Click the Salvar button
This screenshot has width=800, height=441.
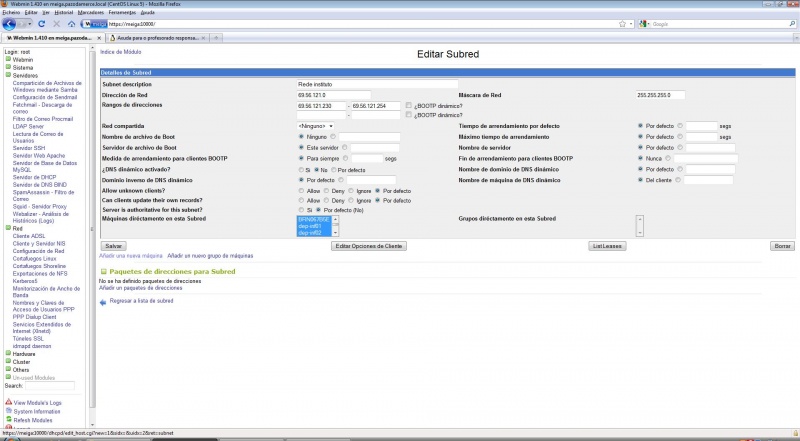114,245
